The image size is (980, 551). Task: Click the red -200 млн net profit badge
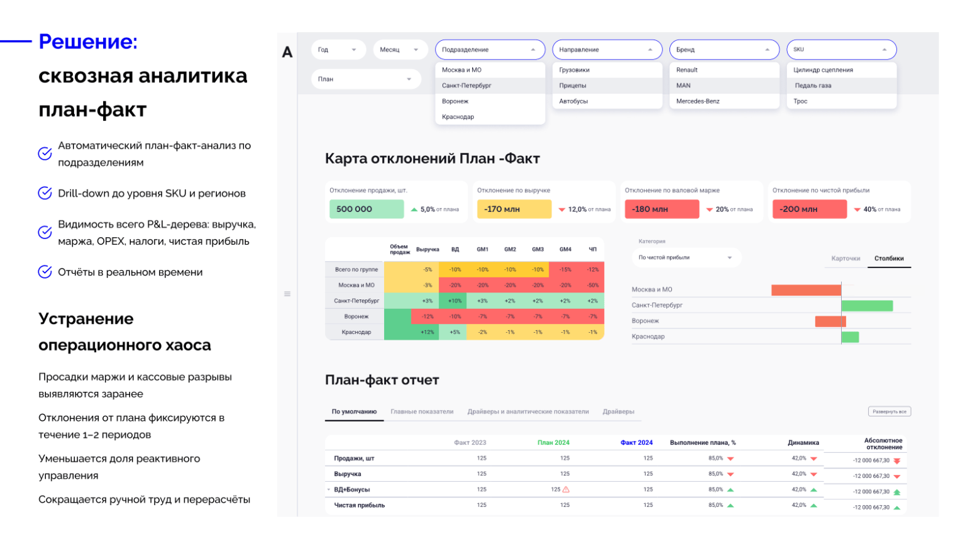(x=810, y=209)
